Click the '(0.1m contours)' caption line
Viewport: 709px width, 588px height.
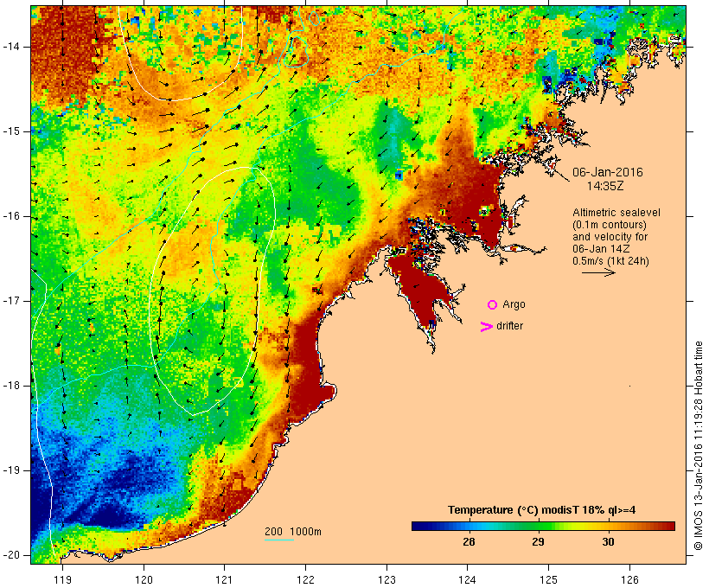[609, 225]
